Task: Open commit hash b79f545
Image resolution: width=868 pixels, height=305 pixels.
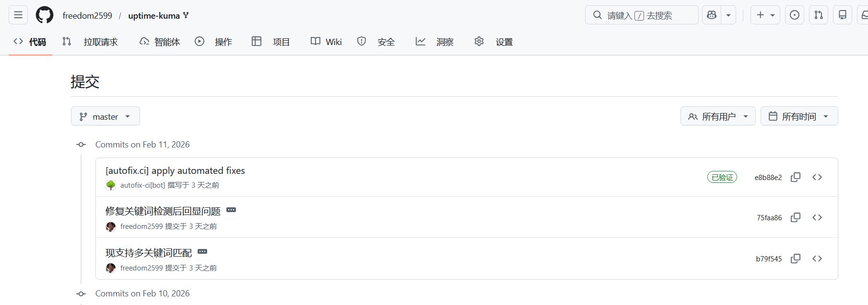Action: [769, 259]
